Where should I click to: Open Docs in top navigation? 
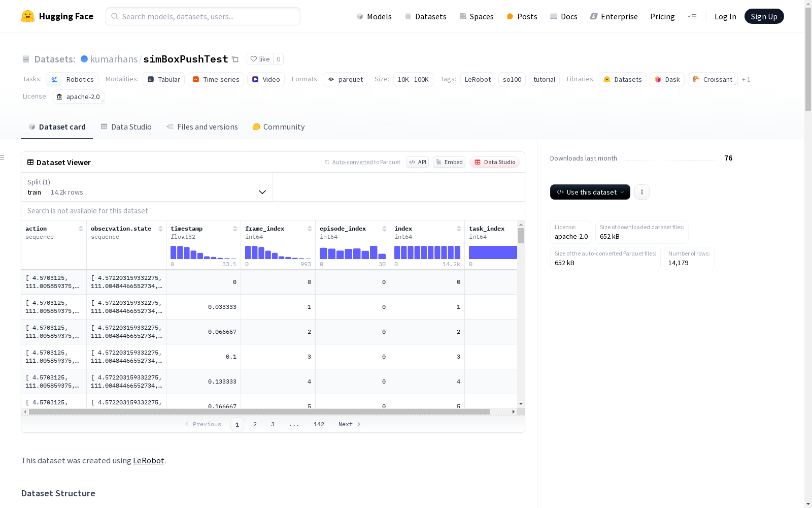(564, 16)
